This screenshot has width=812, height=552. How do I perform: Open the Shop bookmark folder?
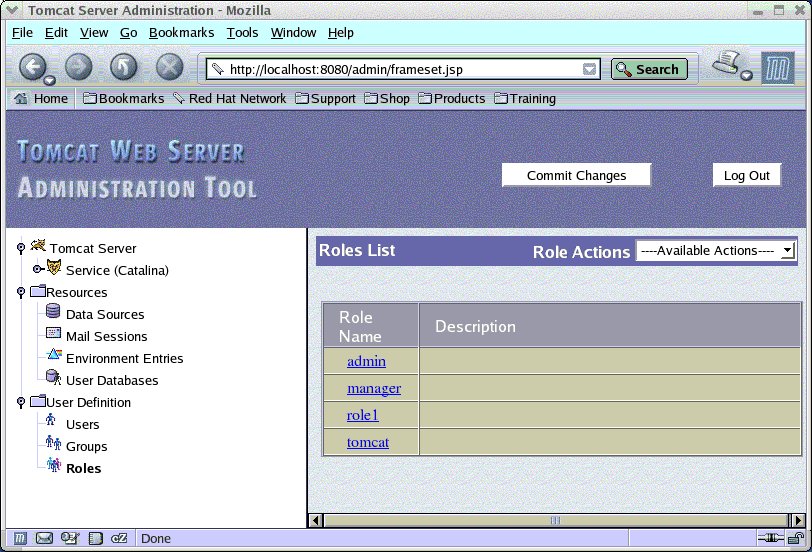click(x=387, y=98)
